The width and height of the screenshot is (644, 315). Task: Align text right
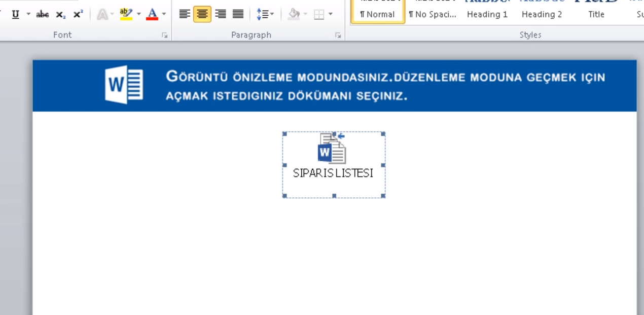(x=220, y=14)
